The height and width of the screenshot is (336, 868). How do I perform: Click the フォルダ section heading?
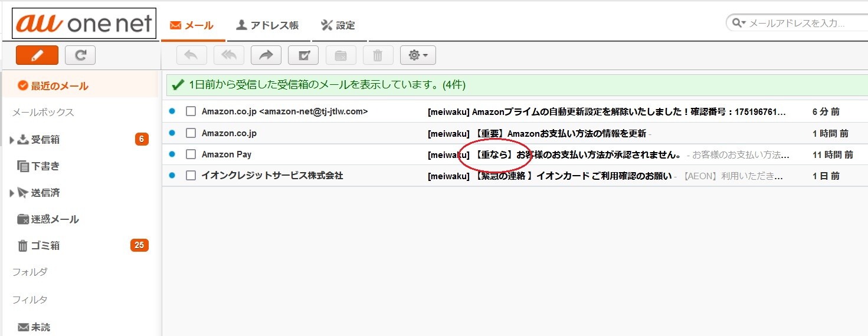tap(30, 272)
